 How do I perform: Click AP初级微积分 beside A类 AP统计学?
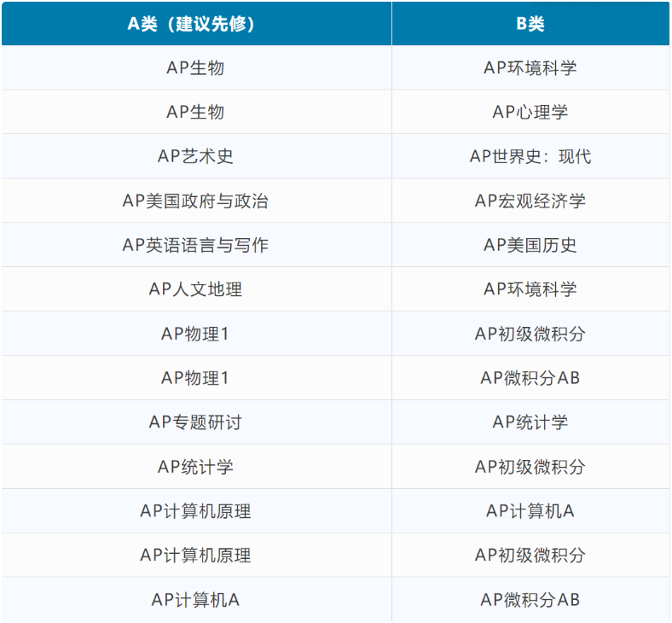pyautogui.click(x=530, y=467)
